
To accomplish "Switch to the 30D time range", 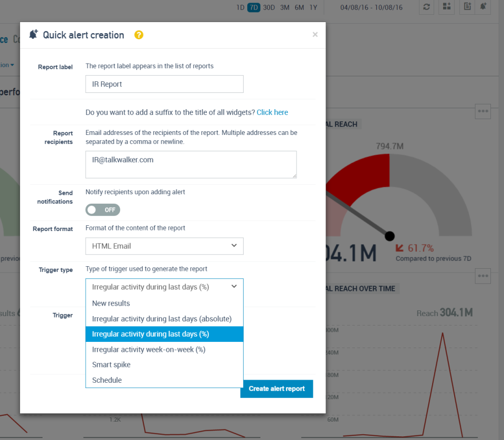I will (x=268, y=7).
